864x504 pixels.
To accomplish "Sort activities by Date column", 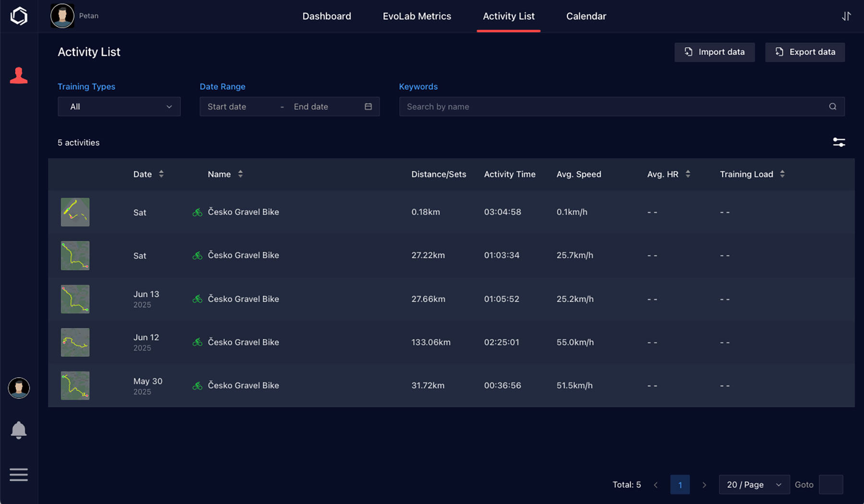I will coord(161,174).
